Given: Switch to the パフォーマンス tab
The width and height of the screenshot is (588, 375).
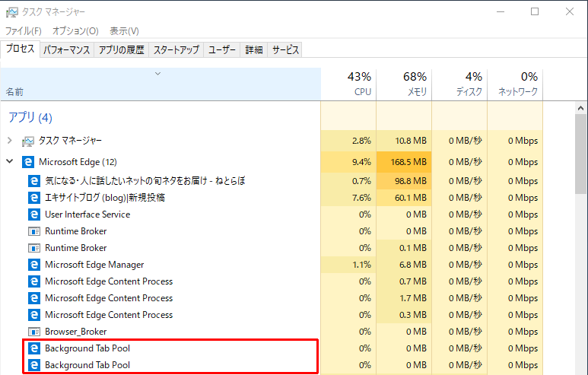Looking at the screenshot, I should coord(67,50).
